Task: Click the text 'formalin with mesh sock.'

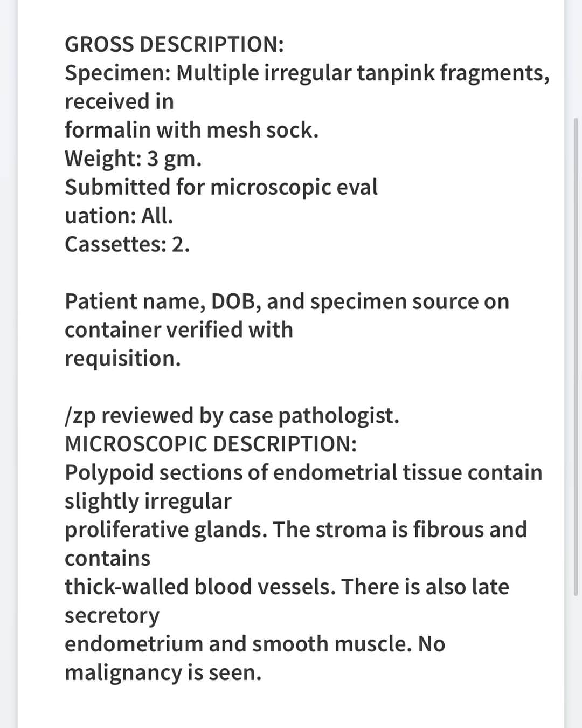Action: [191, 130]
